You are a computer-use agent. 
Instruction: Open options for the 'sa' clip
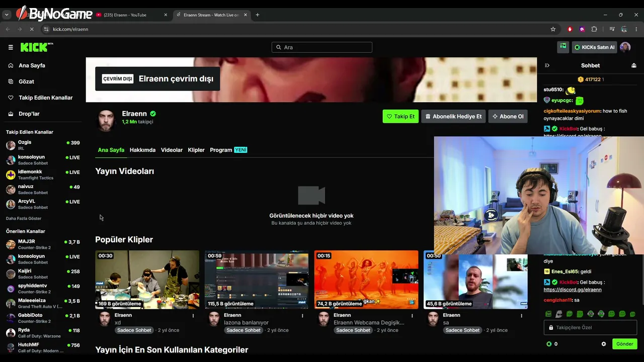(521, 316)
